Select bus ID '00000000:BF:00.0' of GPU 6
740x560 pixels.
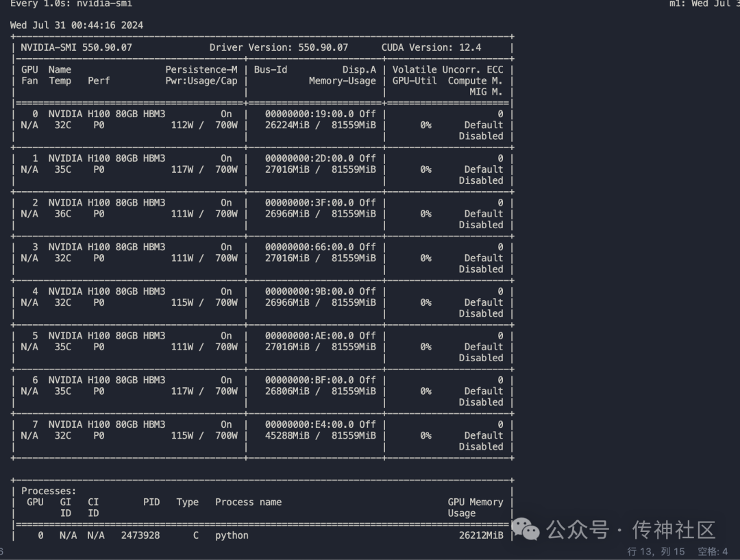(309, 380)
